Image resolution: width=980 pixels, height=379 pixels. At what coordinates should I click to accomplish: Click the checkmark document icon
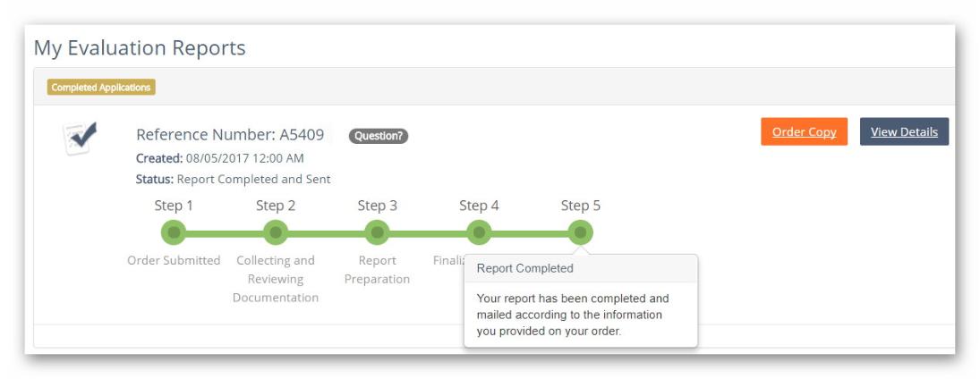tap(80, 138)
